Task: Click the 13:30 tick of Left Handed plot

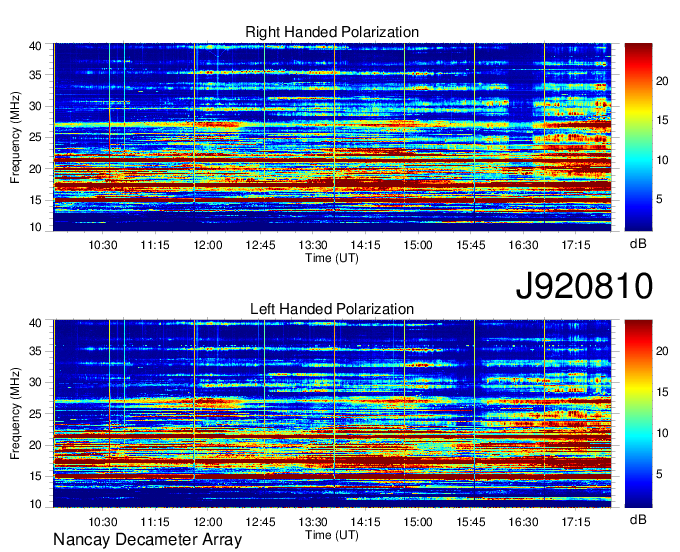Action: (x=313, y=522)
